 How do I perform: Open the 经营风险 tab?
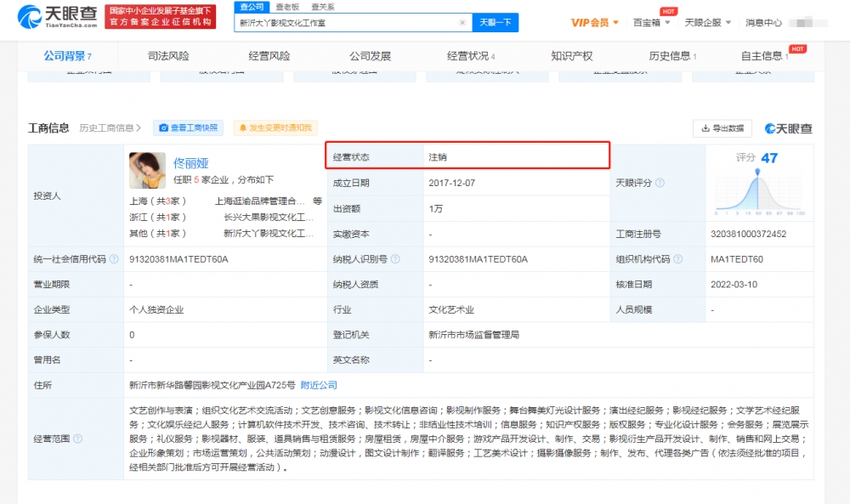[269, 56]
